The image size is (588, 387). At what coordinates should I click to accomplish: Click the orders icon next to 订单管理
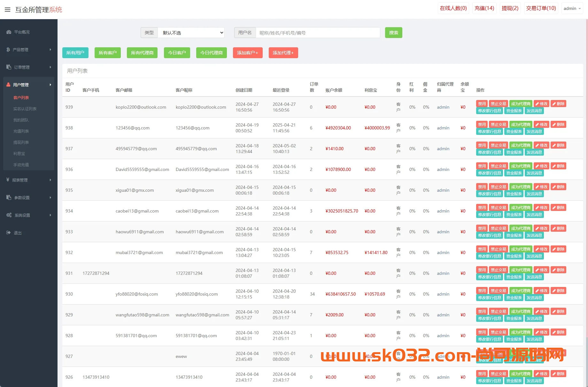(8, 67)
